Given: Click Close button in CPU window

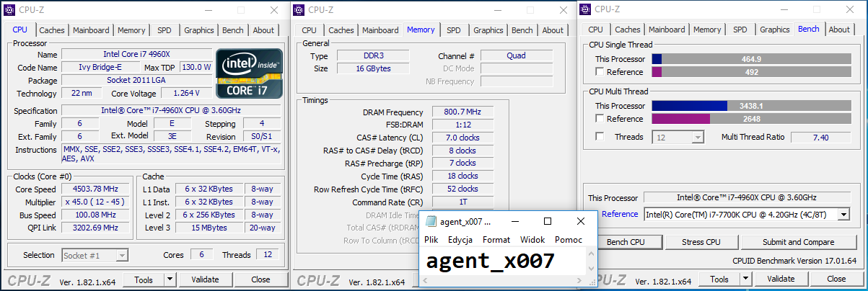Looking at the screenshot, I should pyautogui.click(x=260, y=279).
